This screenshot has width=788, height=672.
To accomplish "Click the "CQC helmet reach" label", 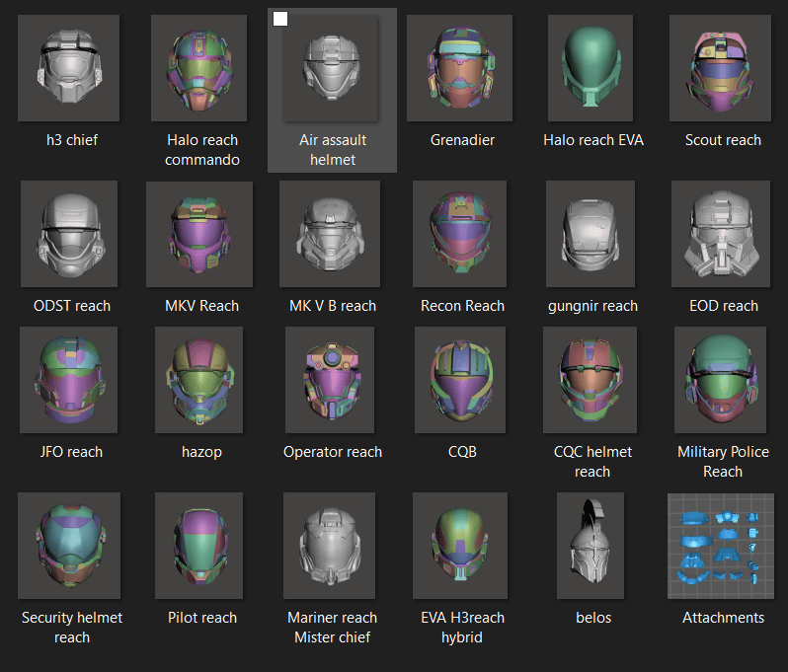I will [592, 462].
